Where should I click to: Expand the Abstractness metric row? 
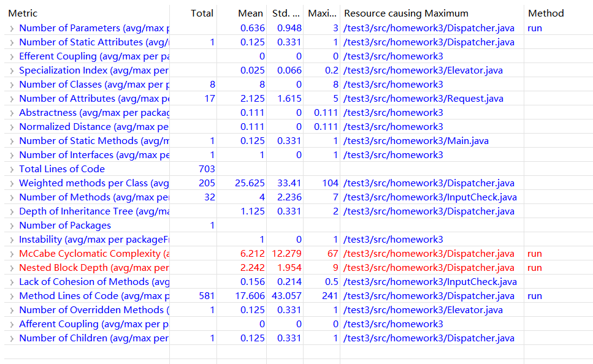click(12, 113)
